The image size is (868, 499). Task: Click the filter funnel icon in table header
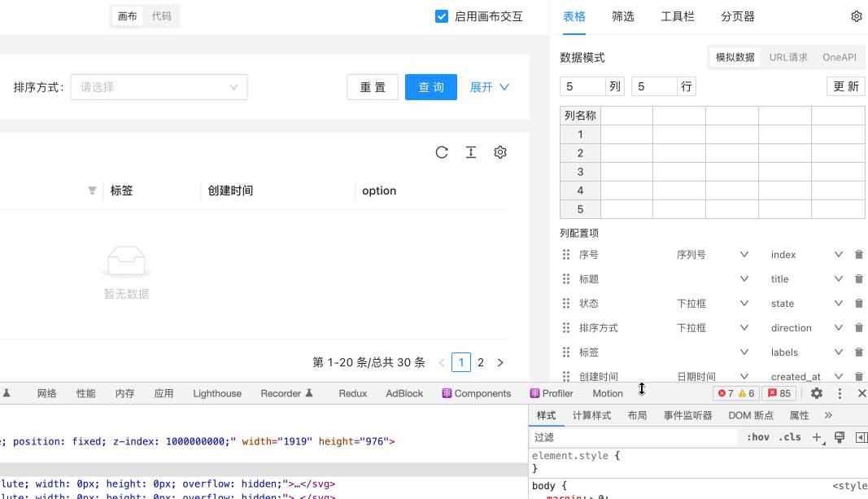click(92, 190)
